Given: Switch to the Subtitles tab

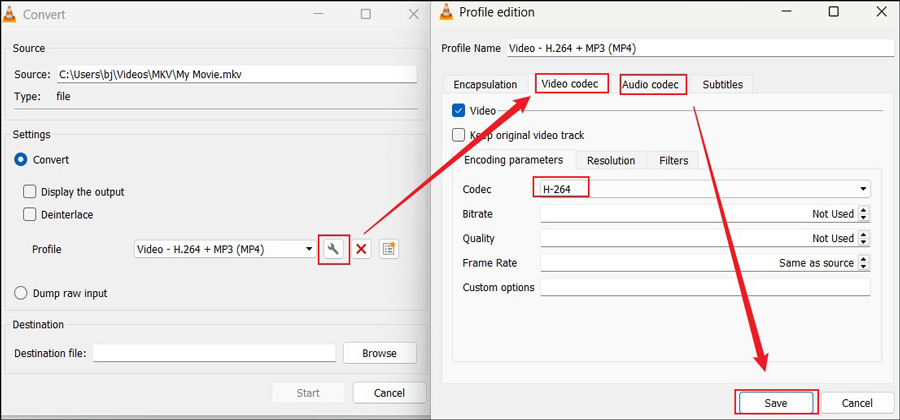Looking at the screenshot, I should tap(722, 84).
